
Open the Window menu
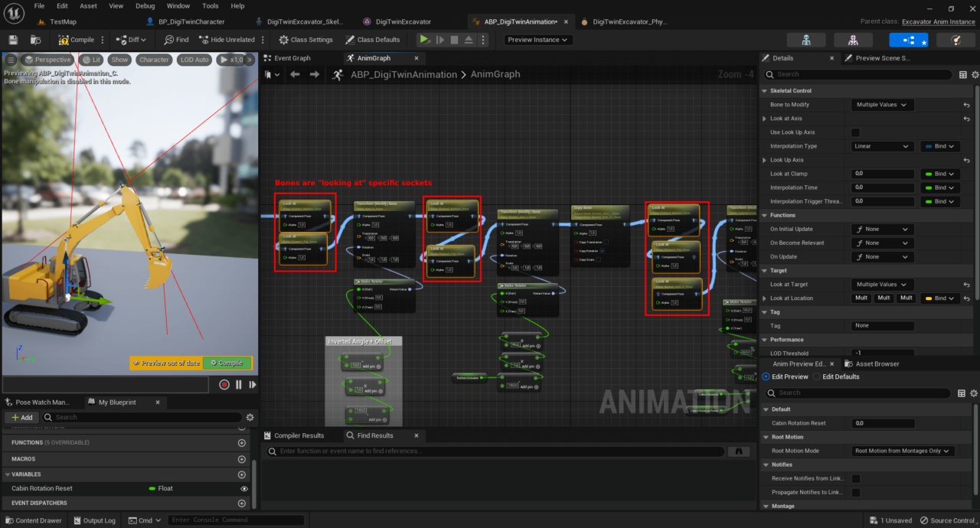coord(178,5)
